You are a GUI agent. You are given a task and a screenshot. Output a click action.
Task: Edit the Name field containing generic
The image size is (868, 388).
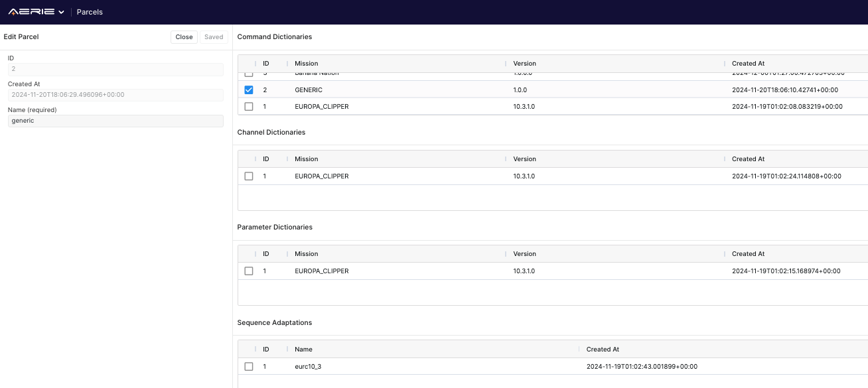click(115, 121)
